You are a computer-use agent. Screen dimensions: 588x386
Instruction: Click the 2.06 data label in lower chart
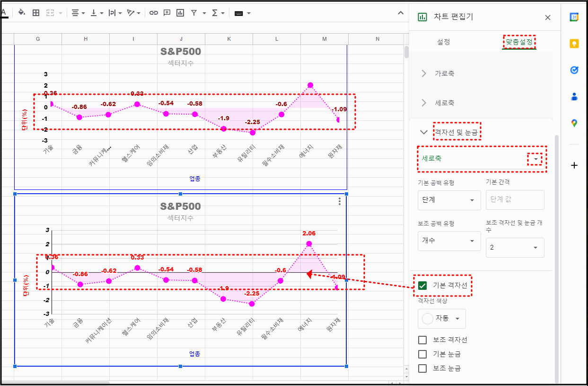click(308, 233)
